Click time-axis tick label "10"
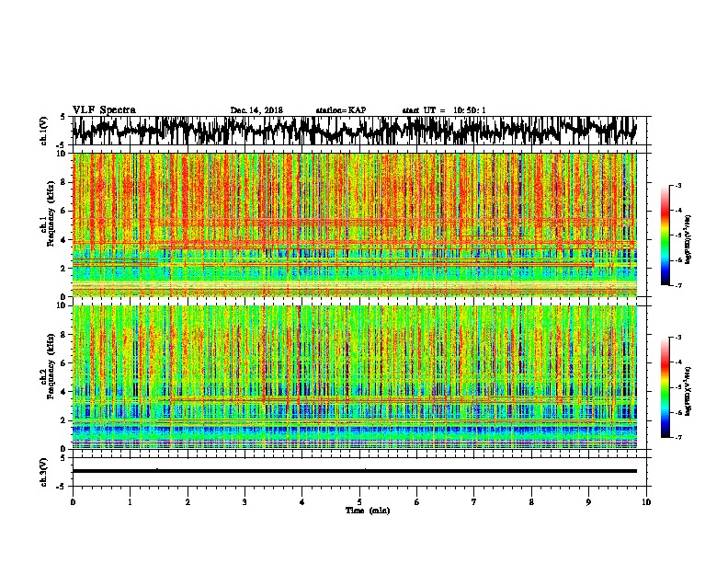This screenshot has width=728, height=563. (646, 502)
